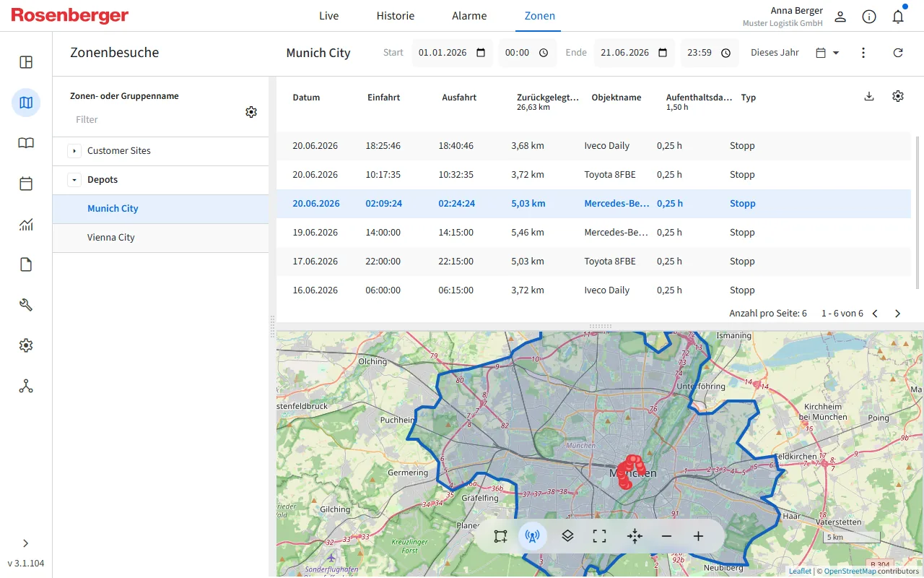The width and height of the screenshot is (924, 578).
Task: Zoom in the map
Action: [698, 536]
